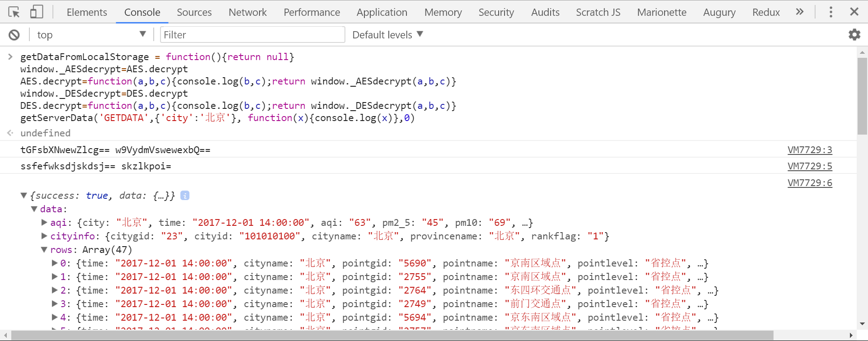Screen dimensions: 868x341
Task: Click the horizontal scroll right arrow
Action: [x=851, y=335]
